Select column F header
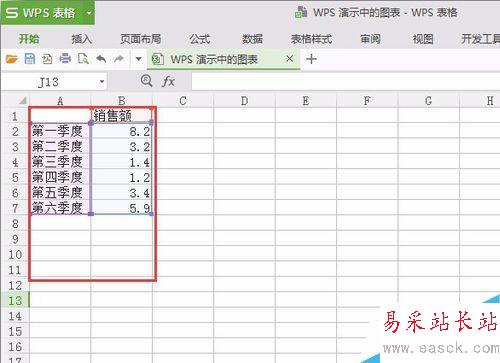 point(367,101)
